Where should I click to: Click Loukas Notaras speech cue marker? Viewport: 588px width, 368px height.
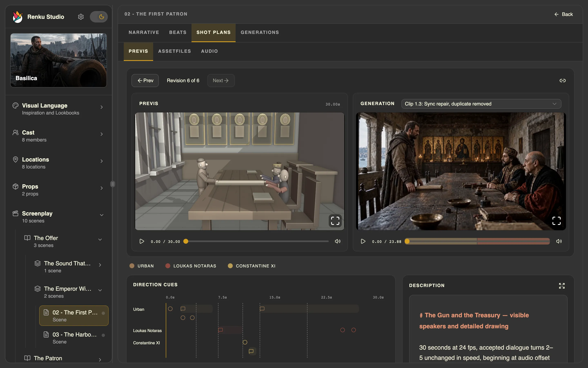click(220, 330)
